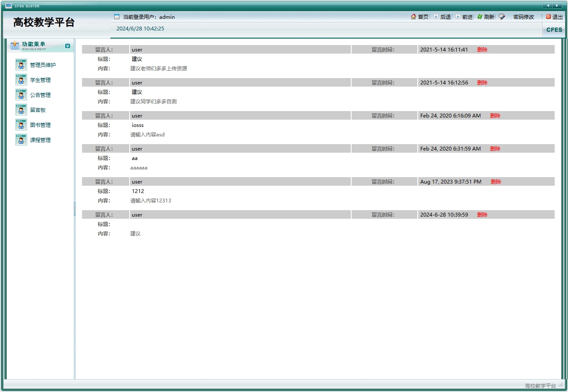Click the pencil icon beside 密码修改

(501, 16)
